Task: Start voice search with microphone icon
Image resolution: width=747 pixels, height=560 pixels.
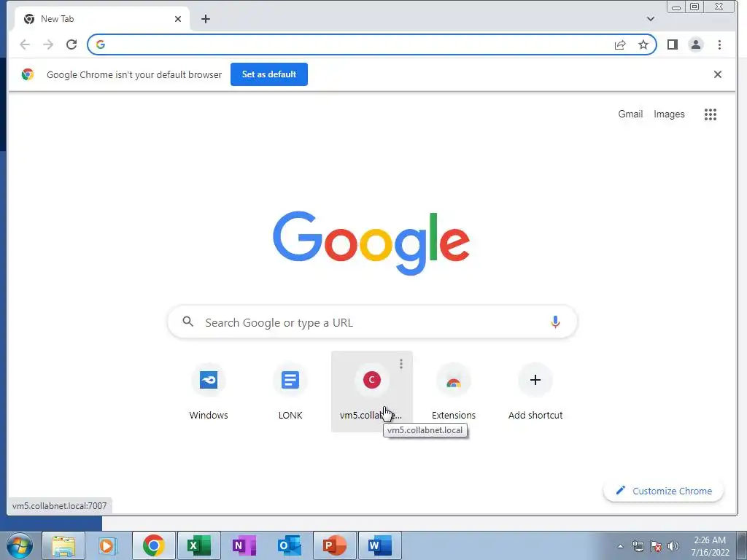Action: [x=555, y=322]
